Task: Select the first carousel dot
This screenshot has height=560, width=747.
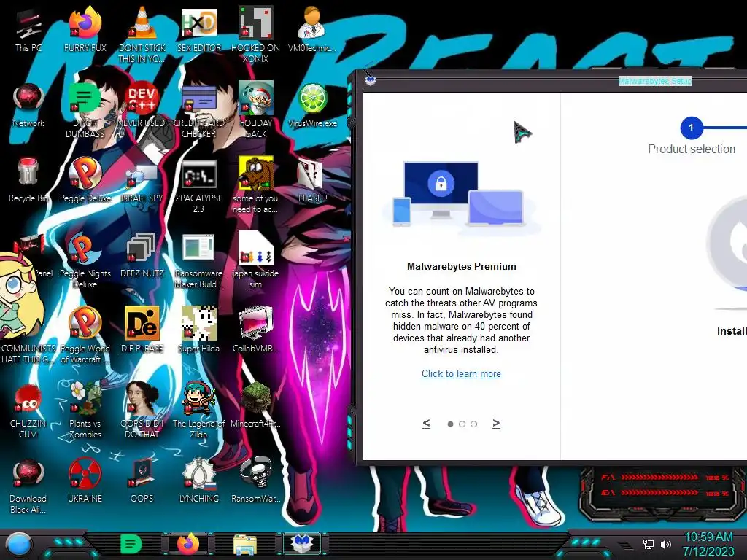Action: pos(450,424)
